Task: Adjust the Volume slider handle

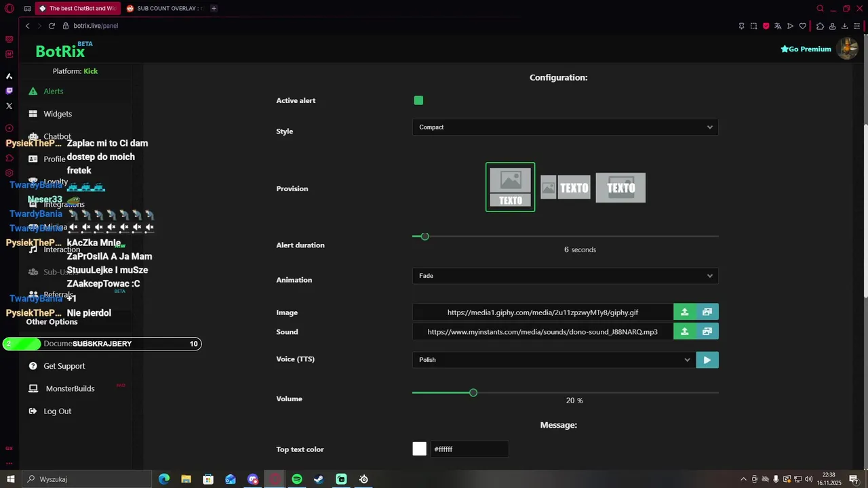Action: point(473,392)
